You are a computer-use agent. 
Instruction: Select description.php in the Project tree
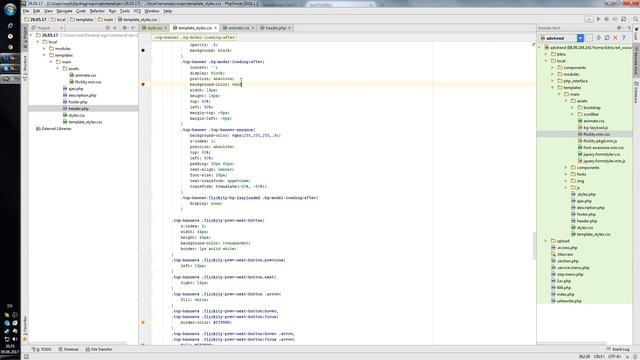point(80,95)
